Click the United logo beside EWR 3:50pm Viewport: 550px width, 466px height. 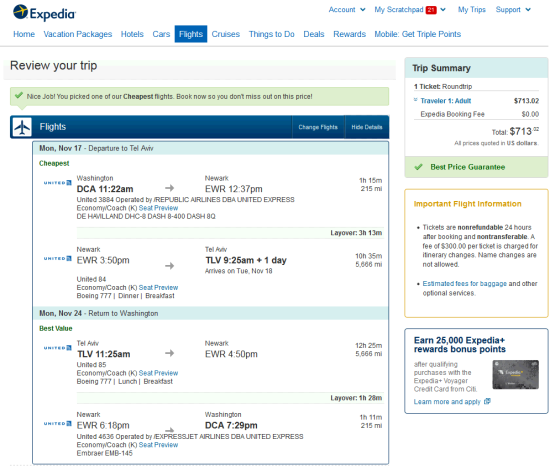tap(58, 258)
